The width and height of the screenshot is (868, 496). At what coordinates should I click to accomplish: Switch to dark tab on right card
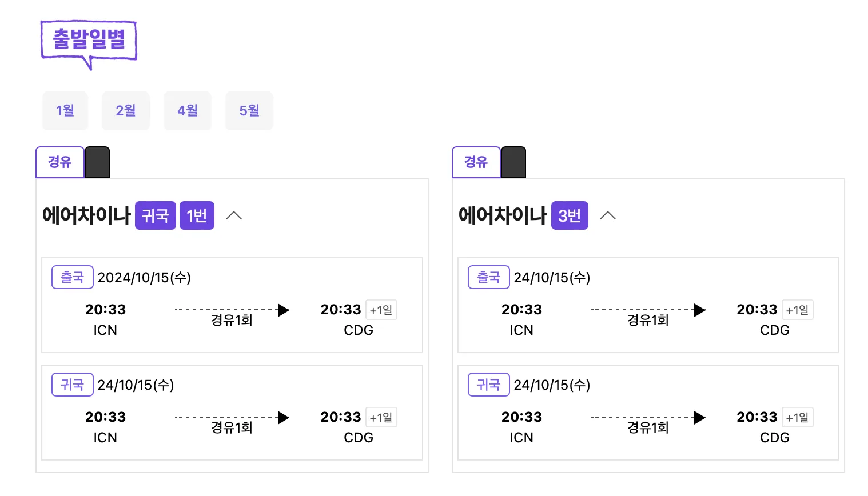tap(513, 162)
